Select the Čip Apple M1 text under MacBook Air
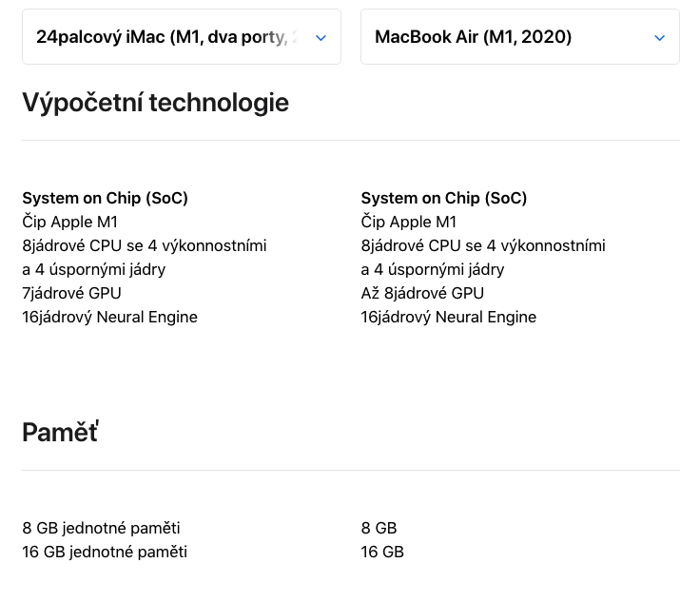Screen dimensions: 700x602 coord(408,222)
